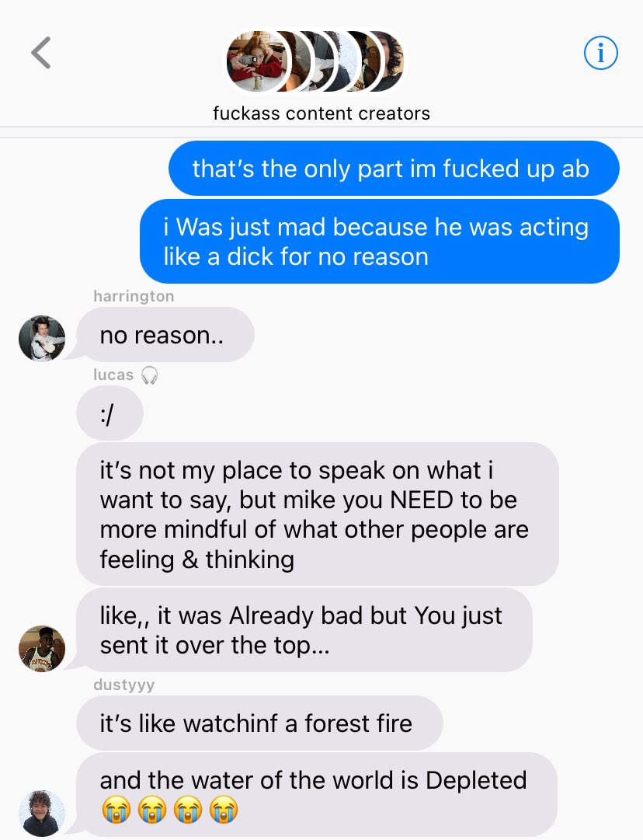The width and height of the screenshot is (643, 840).
Task: Tap lucas's profile picture
Action: 42,648
